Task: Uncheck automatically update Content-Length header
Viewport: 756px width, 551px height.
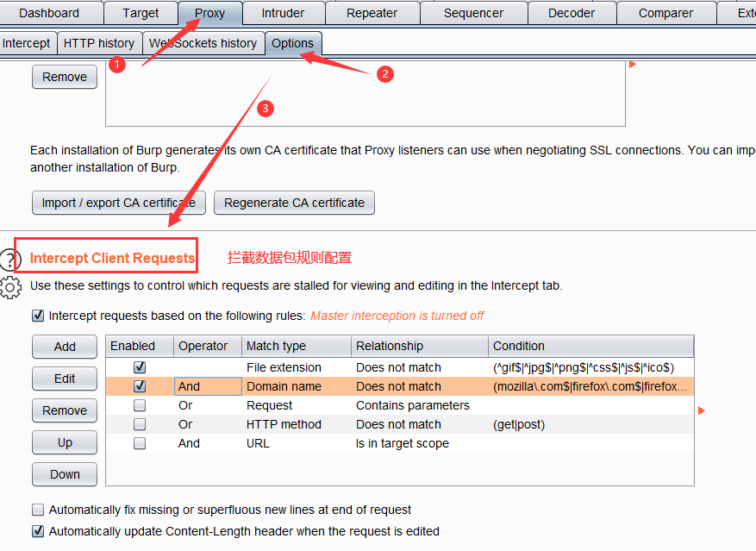Action: (x=38, y=531)
